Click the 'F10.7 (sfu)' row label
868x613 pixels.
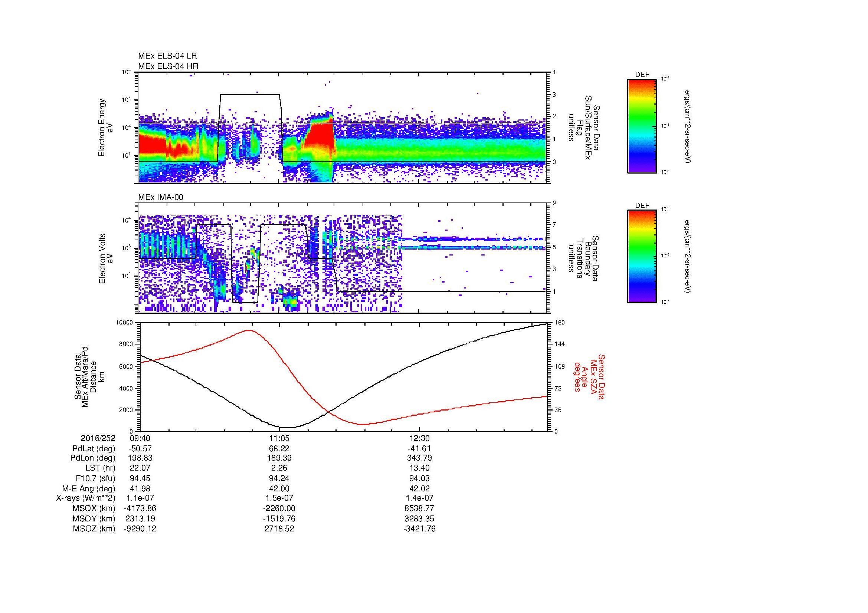pyautogui.click(x=96, y=478)
